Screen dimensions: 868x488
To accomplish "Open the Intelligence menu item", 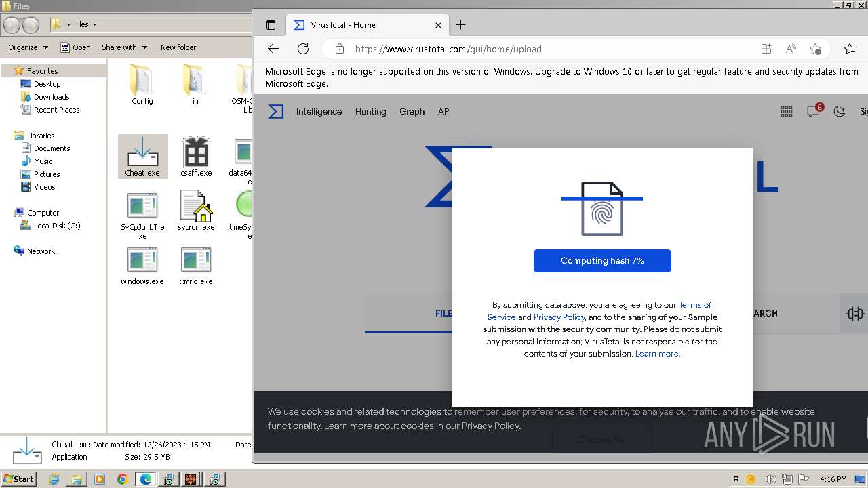I will (319, 112).
